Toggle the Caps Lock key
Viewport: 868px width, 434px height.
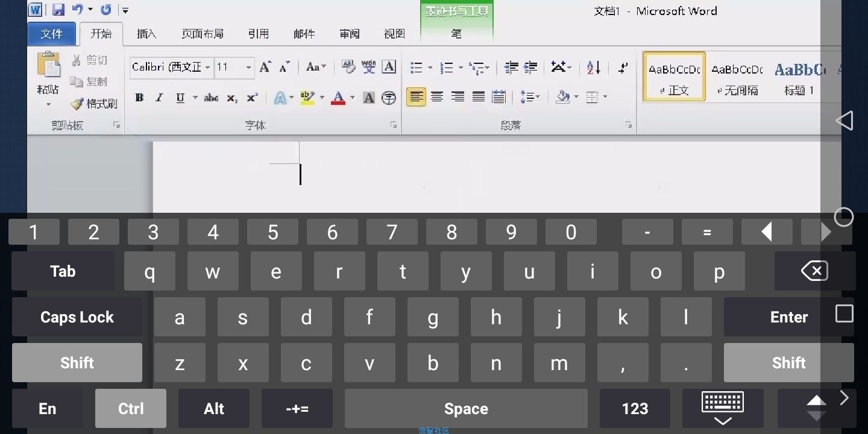click(x=77, y=317)
